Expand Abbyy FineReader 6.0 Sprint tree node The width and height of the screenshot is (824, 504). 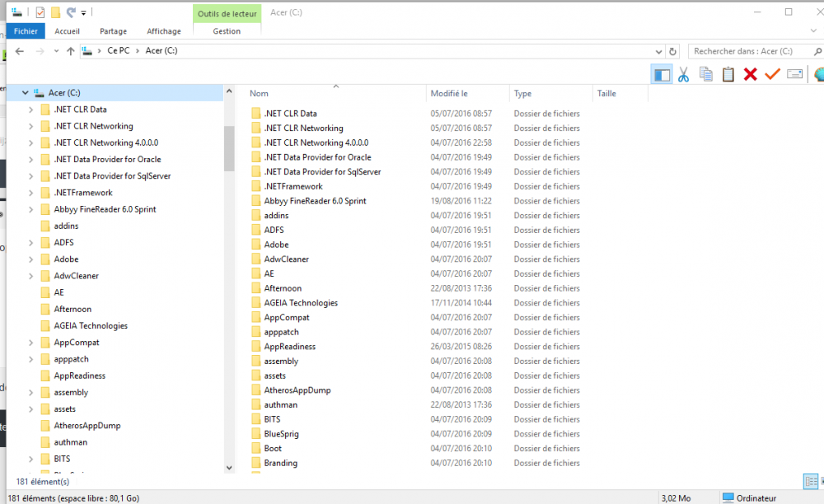click(x=30, y=209)
